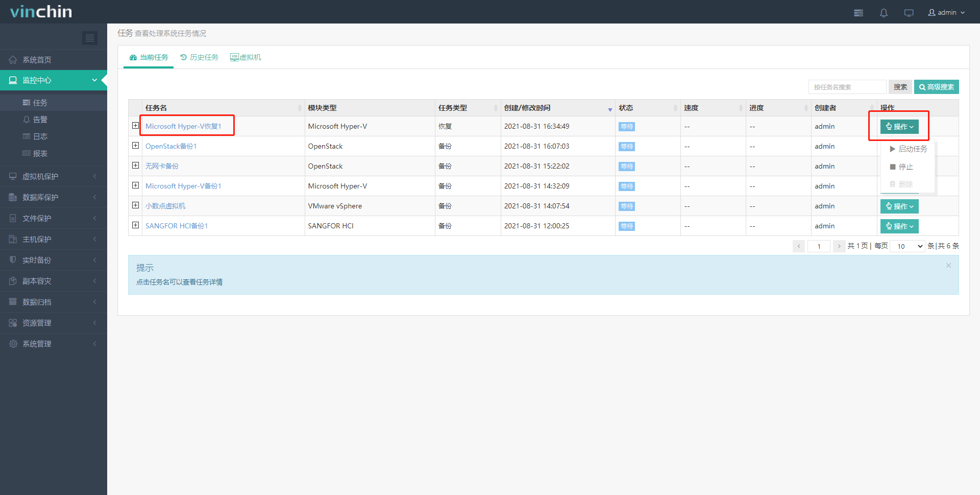Open the task list icon in top bar
The height and width of the screenshot is (495, 980).
point(859,13)
